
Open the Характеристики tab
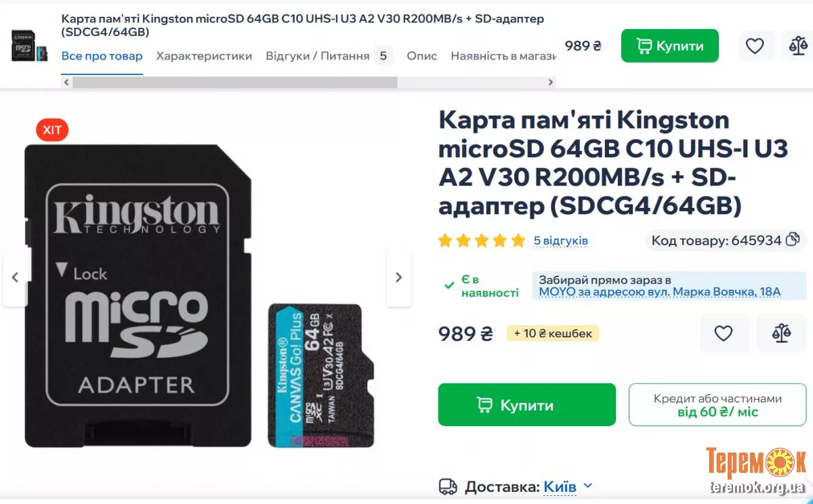pyautogui.click(x=204, y=56)
